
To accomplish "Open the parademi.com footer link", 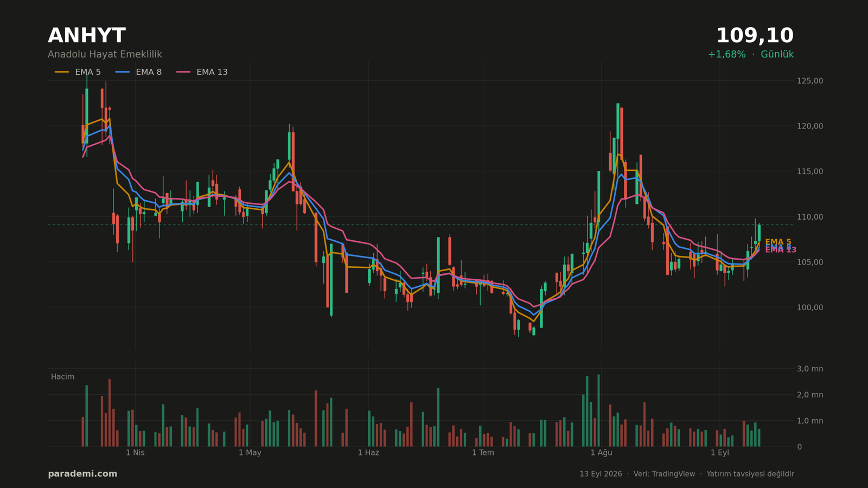I will (82, 474).
